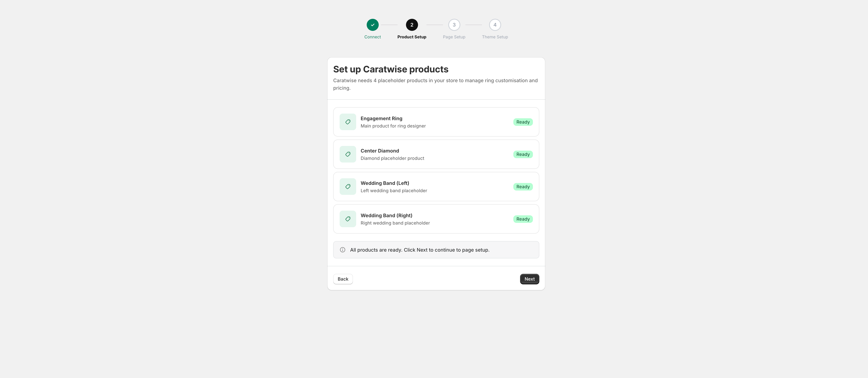868x378 pixels.
Task: Open the Theme Setup step label
Action: pos(495,37)
